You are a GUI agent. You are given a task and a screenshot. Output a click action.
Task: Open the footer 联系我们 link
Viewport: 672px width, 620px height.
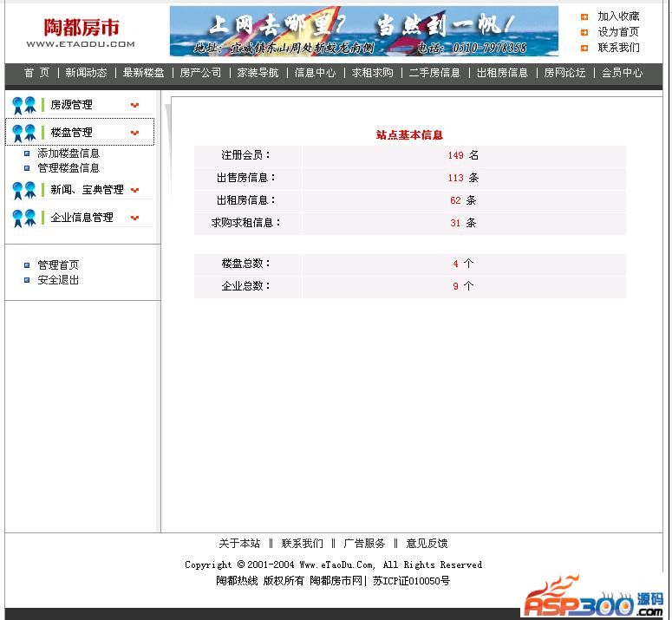tap(302, 544)
